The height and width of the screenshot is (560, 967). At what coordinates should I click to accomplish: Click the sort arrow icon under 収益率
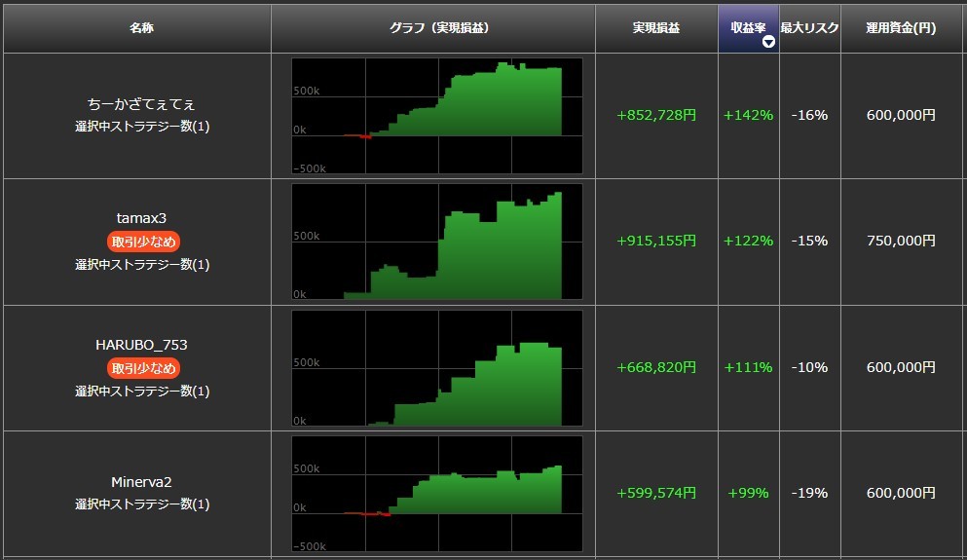coord(768,42)
